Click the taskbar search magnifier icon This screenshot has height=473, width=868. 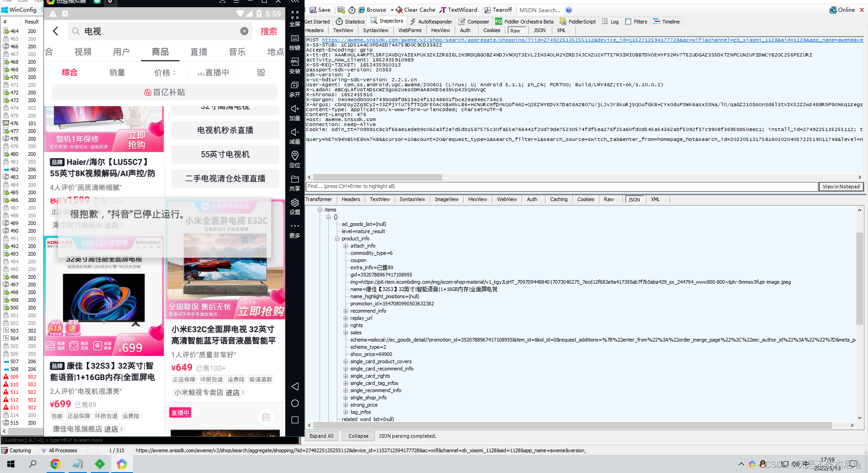[33, 464]
